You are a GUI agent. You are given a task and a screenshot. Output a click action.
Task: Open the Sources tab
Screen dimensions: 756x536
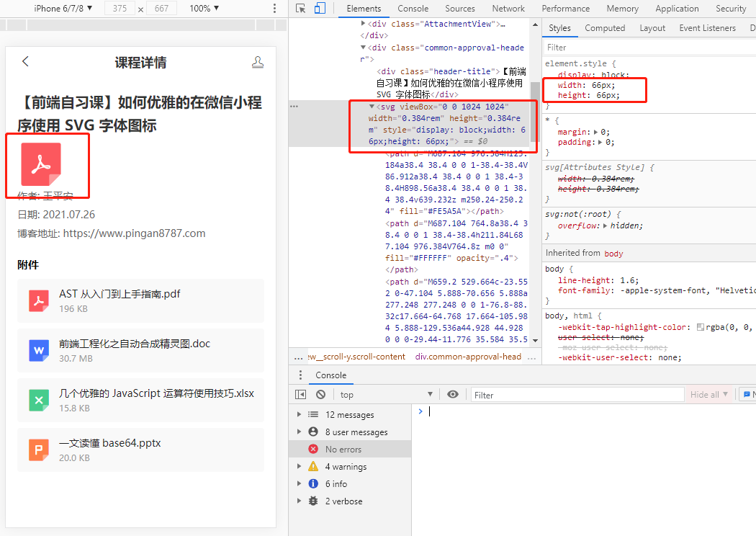point(460,8)
